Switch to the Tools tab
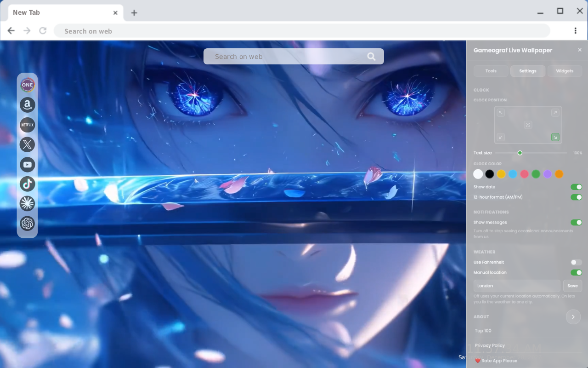 491,71
